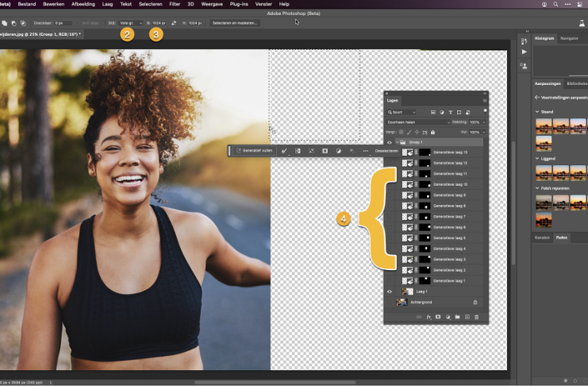
Task: Open the Dekking opacity dropdown arrow
Action: [x=484, y=122]
